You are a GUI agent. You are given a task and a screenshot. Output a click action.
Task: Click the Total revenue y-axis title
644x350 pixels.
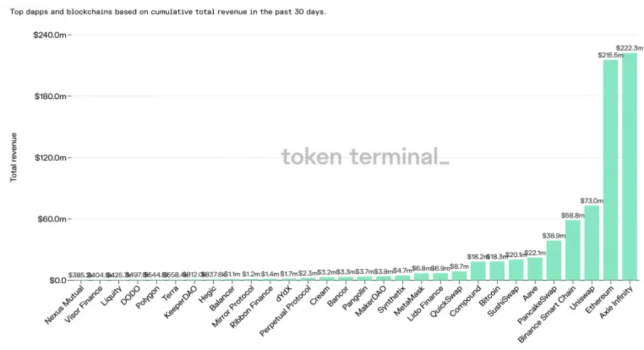13,157
